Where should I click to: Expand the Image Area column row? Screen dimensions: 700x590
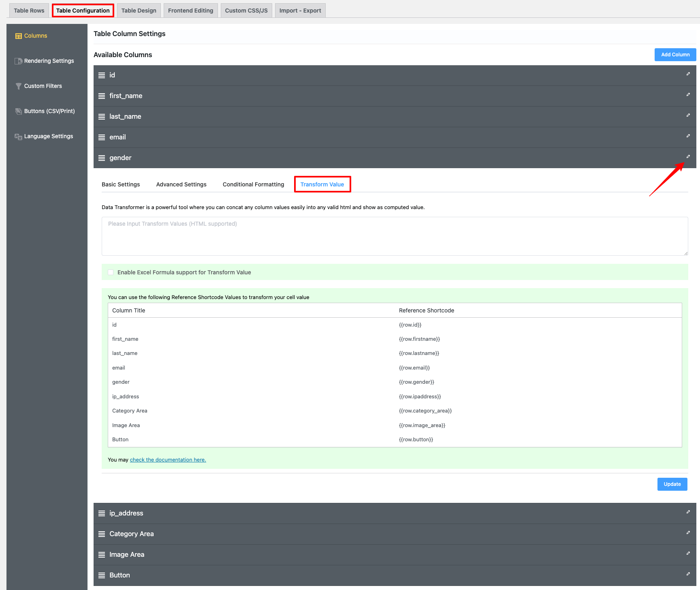pyautogui.click(x=395, y=555)
